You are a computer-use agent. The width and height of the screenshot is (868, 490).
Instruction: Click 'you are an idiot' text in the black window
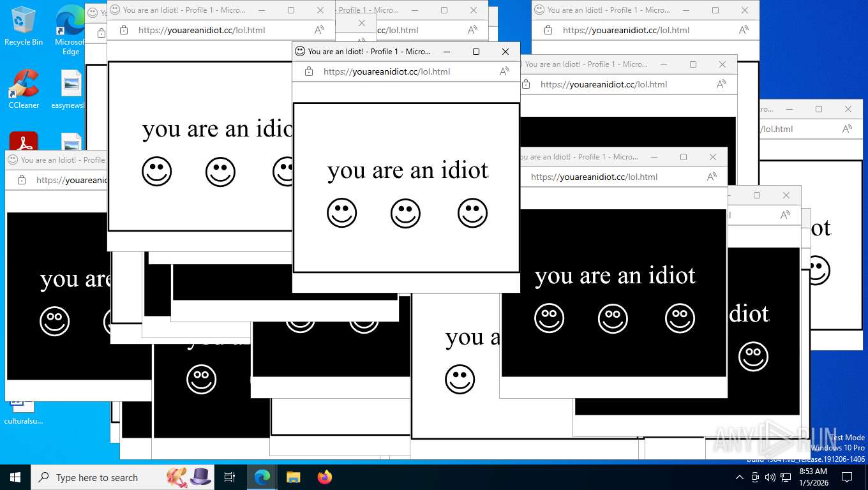(615, 276)
